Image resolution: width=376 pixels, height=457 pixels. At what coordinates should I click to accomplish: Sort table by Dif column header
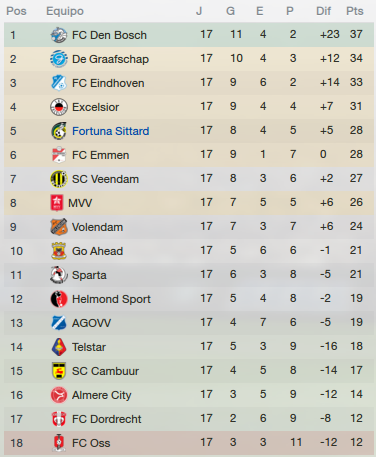(323, 11)
